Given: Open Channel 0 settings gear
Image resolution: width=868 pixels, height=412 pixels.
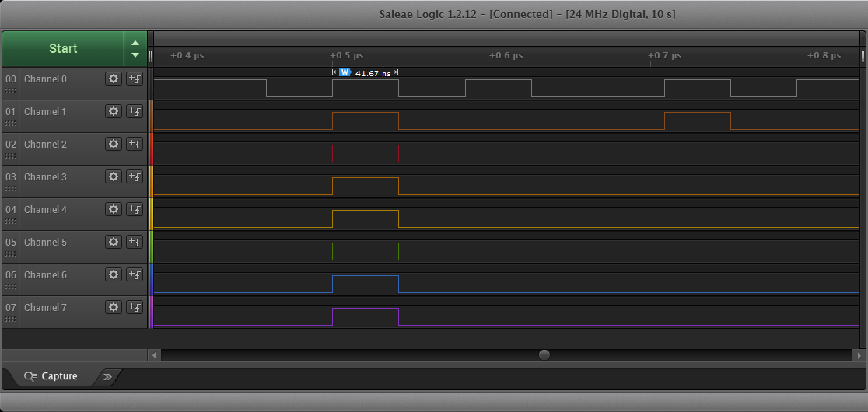Looking at the screenshot, I should [x=114, y=79].
